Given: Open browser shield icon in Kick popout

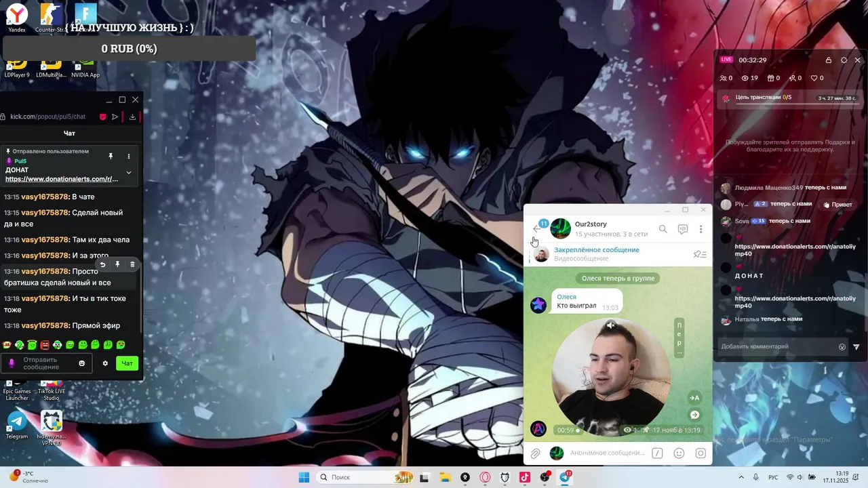Looking at the screenshot, I should (103, 117).
